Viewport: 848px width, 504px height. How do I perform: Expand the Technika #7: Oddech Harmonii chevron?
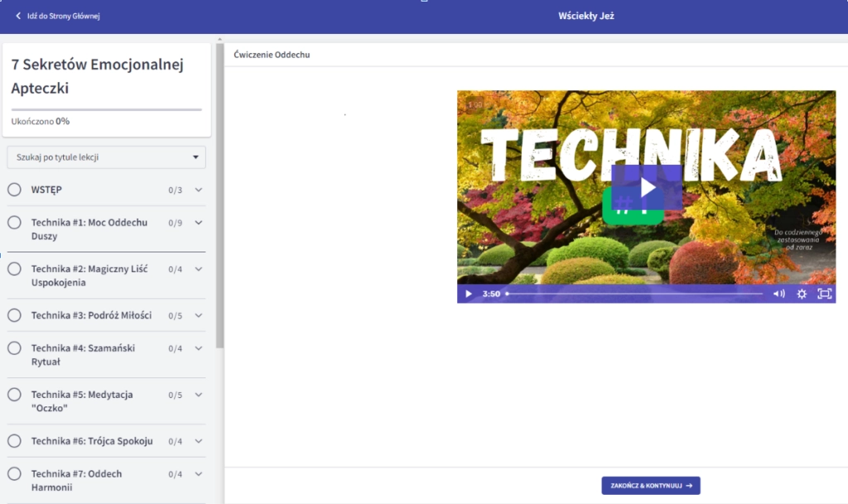pyautogui.click(x=199, y=474)
